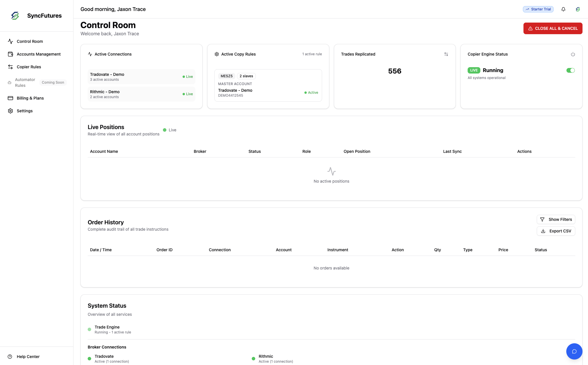Viewport: 588px width, 365px height.
Task: Click the SyncFutures logo icon
Action: (15, 16)
